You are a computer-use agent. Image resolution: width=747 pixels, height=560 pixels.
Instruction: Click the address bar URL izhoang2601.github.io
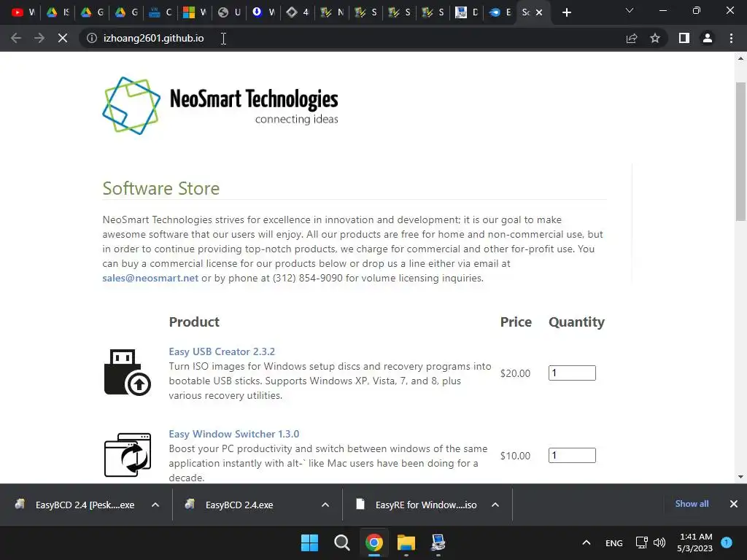[x=153, y=38]
